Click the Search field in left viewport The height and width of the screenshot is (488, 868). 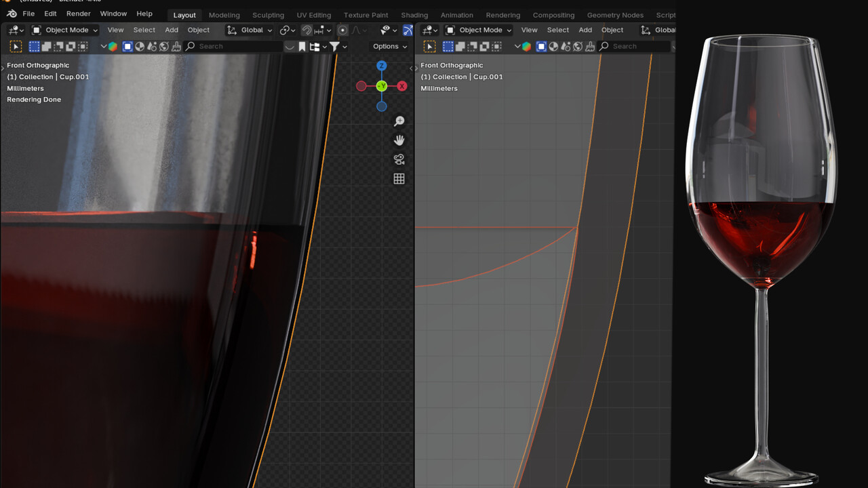tap(233, 46)
